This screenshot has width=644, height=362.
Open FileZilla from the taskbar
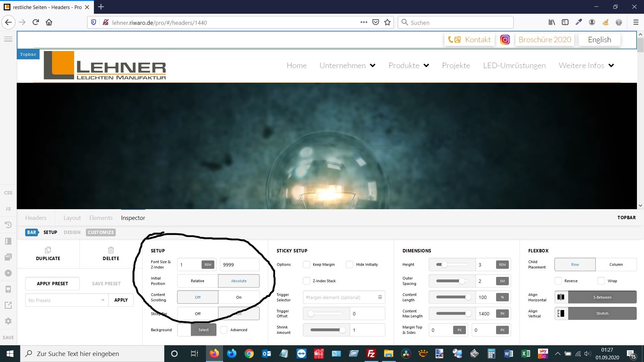point(371,354)
